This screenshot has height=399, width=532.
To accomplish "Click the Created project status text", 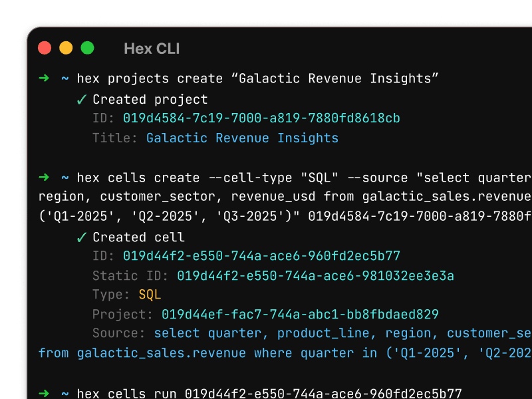I will 150,100.
